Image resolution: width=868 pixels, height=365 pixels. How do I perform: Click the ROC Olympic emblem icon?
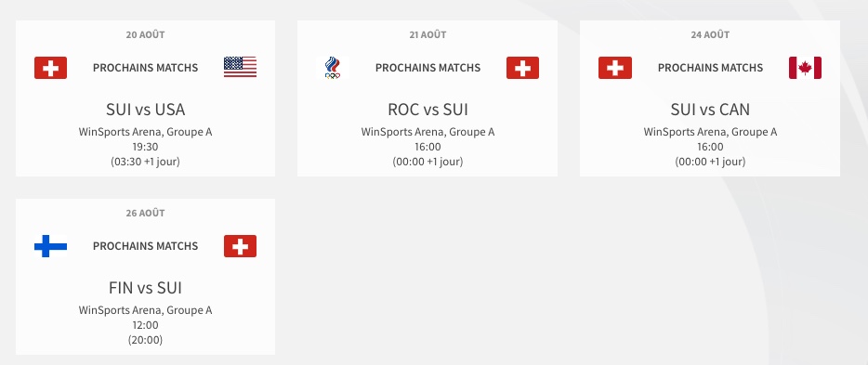pyautogui.click(x=332, y=68)
